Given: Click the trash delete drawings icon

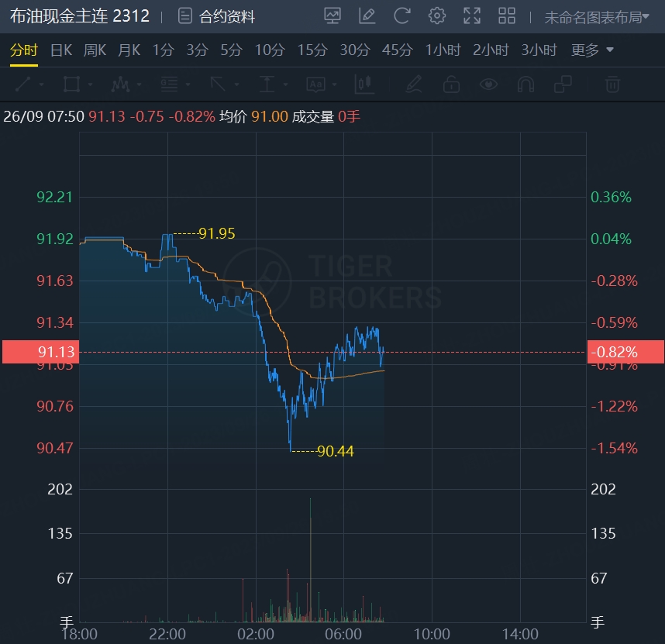Looking at the screenshot, I should (612, 84).
